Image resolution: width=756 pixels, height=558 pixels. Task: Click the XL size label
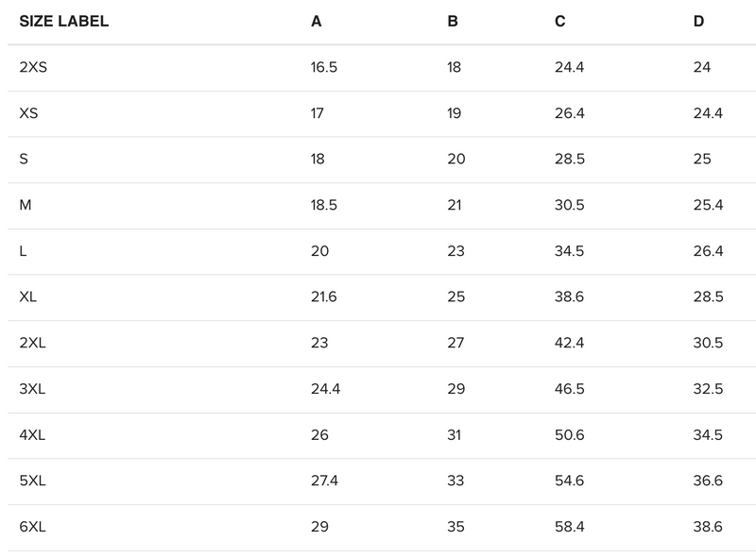[x=28, y=296]
